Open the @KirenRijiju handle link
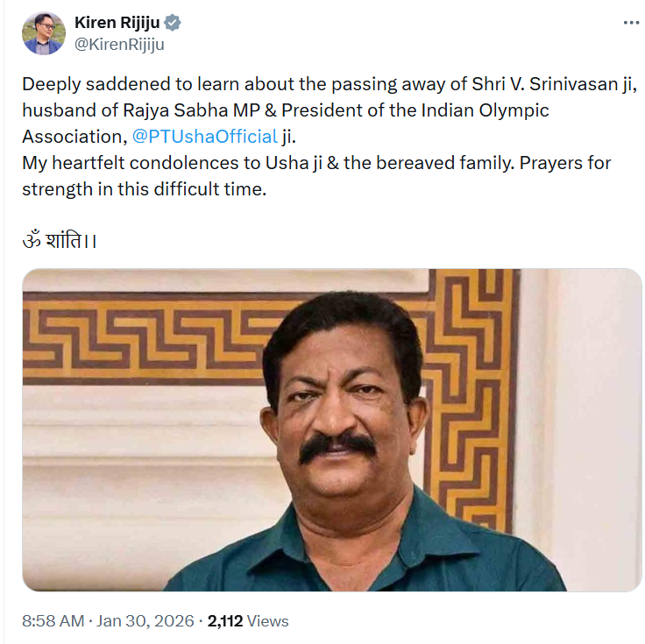The image size is (645, 644). point(119,44)
